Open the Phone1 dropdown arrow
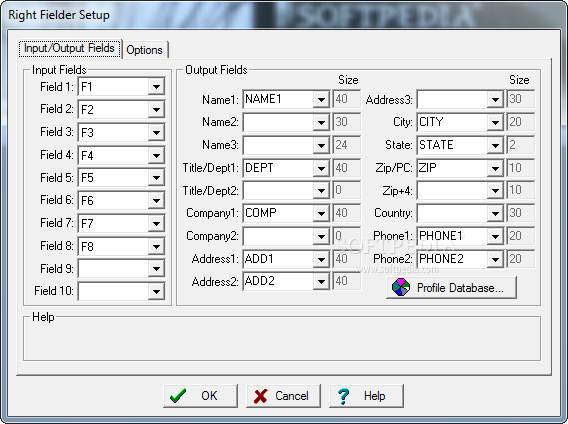 point(495,236)
